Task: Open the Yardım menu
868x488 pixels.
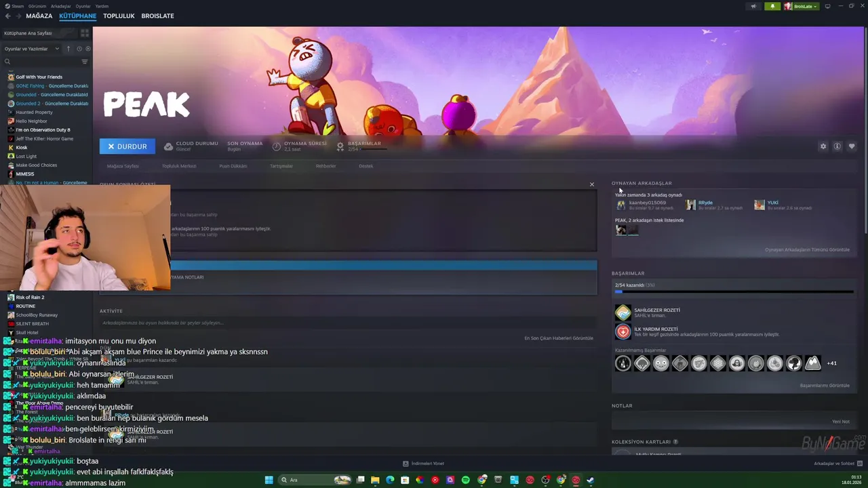Action: point(102,6)
